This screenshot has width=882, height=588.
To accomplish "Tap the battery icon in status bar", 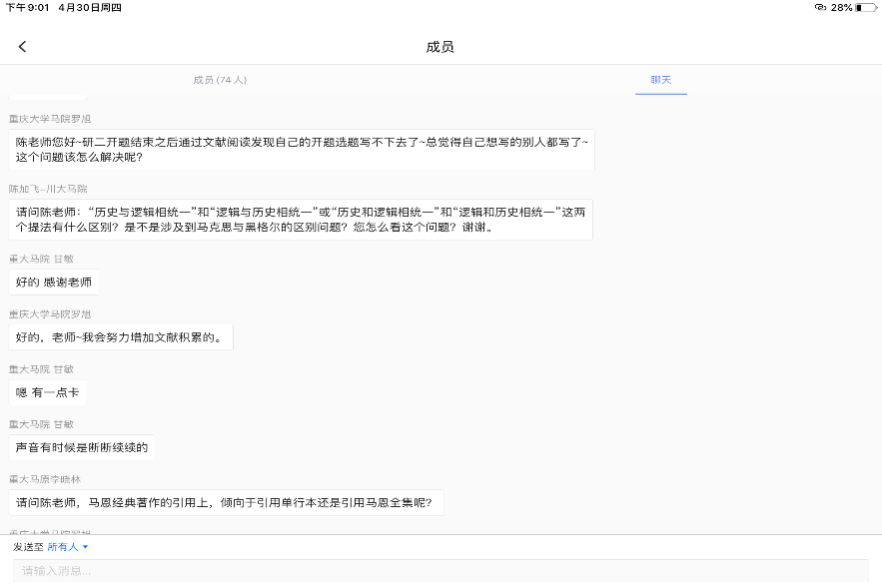I will tap(864, 7).
